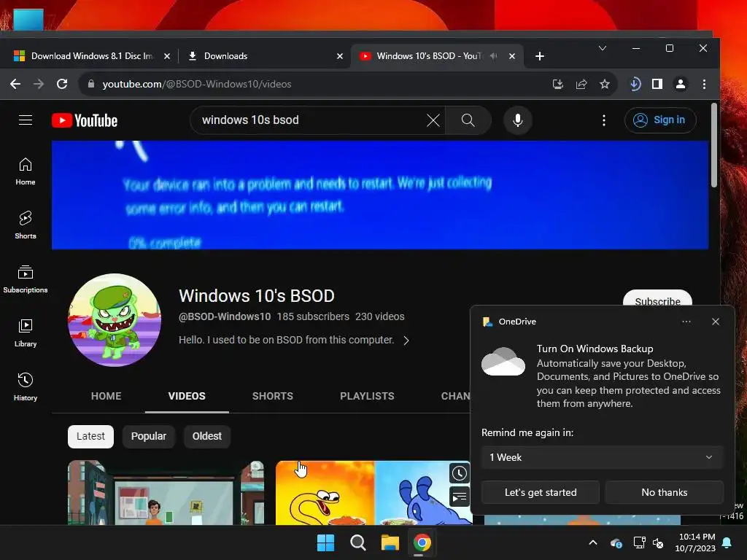Click inside the YouTube search field
Image resolution: width=747 pixels, height=560 pixels.
click(x=309, y=120)
